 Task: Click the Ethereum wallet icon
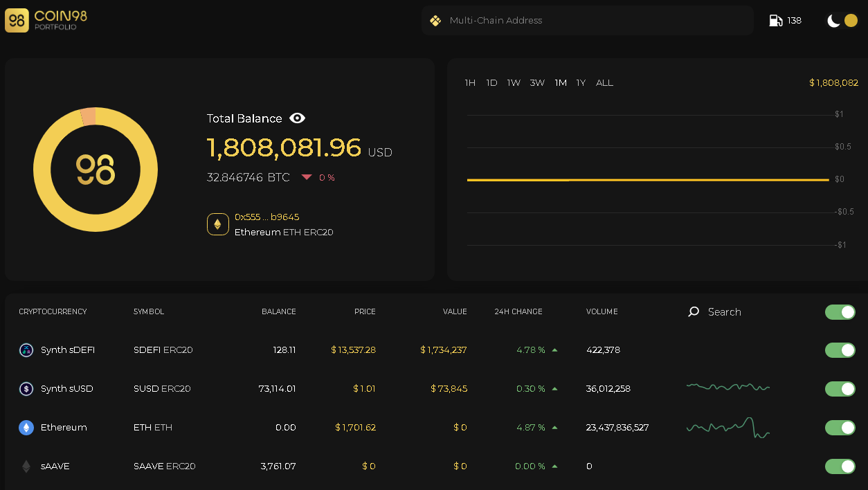(218, 224)
